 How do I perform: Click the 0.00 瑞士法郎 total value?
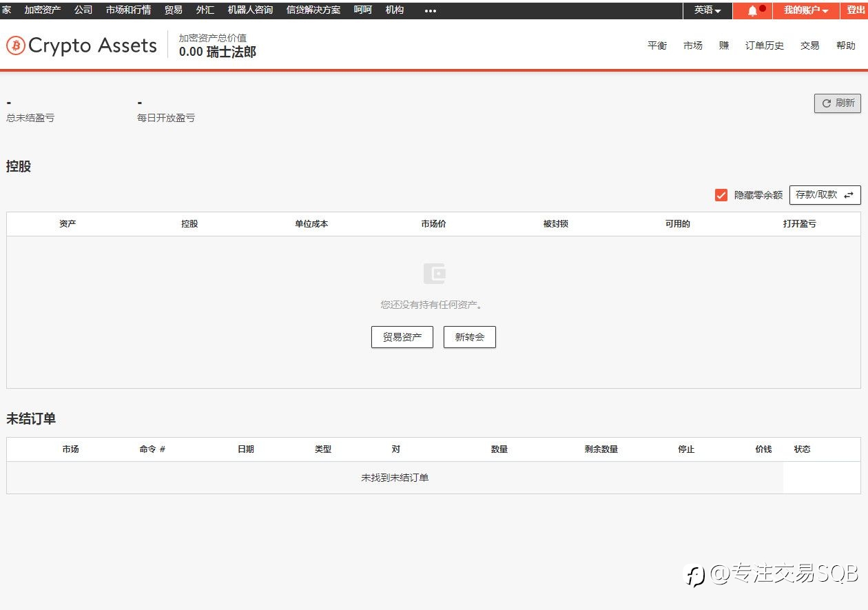[x=218, y=52]
